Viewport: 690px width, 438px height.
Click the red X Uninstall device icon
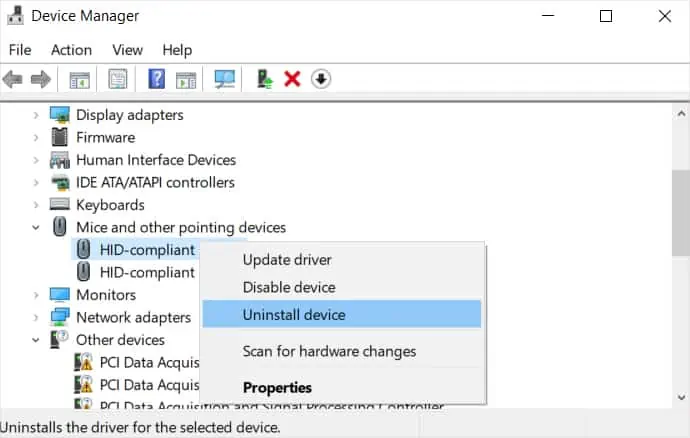(x=292, y=79)
